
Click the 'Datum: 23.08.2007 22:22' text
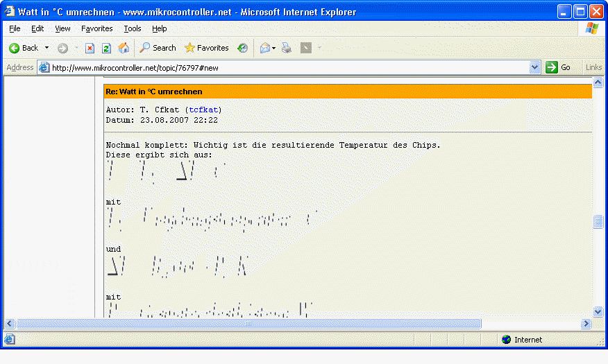(x=162, y=121)
